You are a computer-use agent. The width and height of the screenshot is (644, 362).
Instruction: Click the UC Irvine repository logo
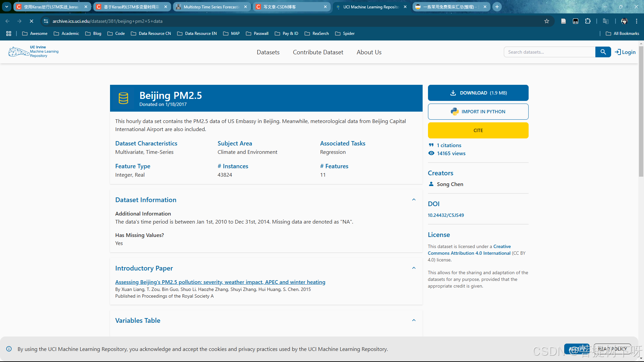34,52
